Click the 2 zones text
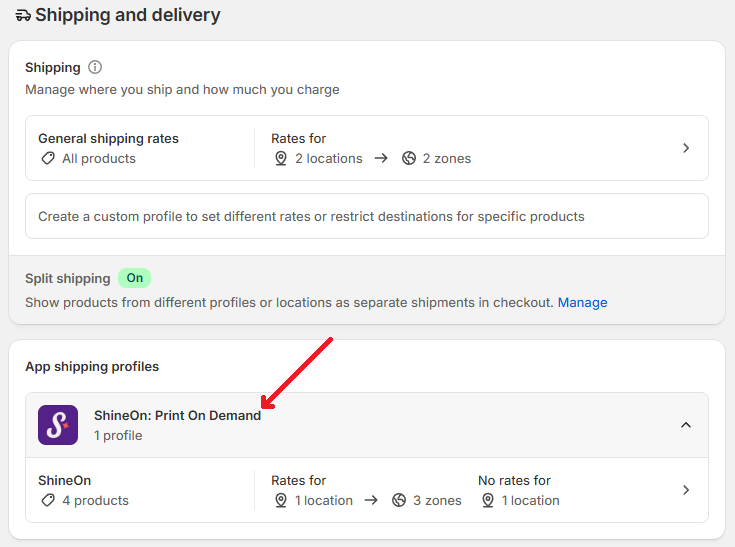Viewport: 735px width, 547px height. point(447,158)
